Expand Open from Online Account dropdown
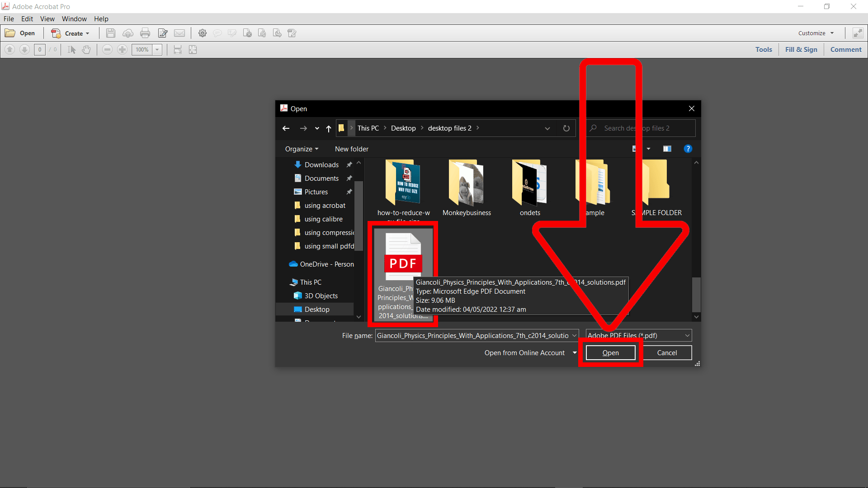The height and width of the screenshot is (488, 868). 574,353
